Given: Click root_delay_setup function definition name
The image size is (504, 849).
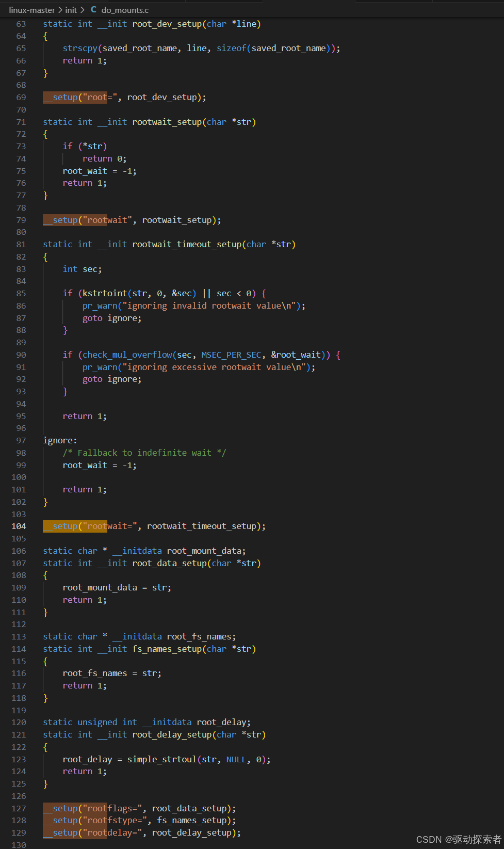Looking at the screenshot, I should (x=172, y=734).
